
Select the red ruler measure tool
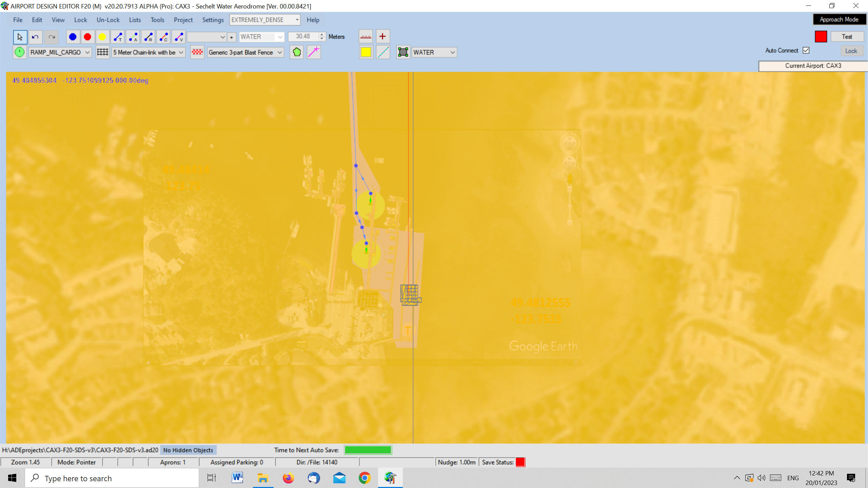click(366, 37)
